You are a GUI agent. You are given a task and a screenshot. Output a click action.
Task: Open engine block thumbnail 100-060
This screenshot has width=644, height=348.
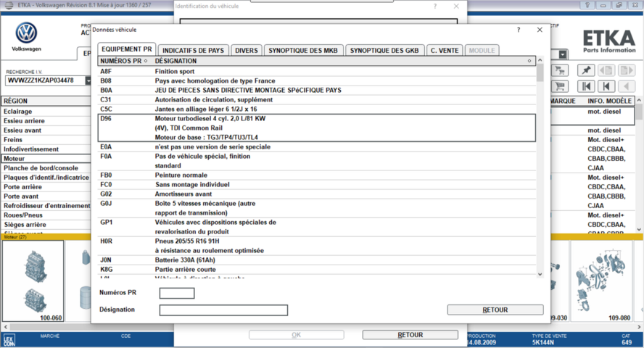(x=33, y=281)
